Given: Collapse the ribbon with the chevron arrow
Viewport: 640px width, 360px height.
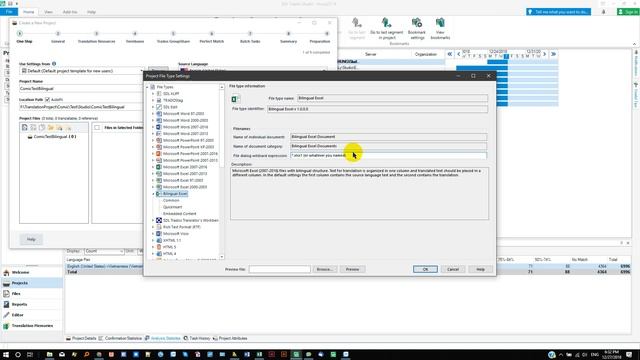Looking at the screenshot, I should click(x=634, y=44).
